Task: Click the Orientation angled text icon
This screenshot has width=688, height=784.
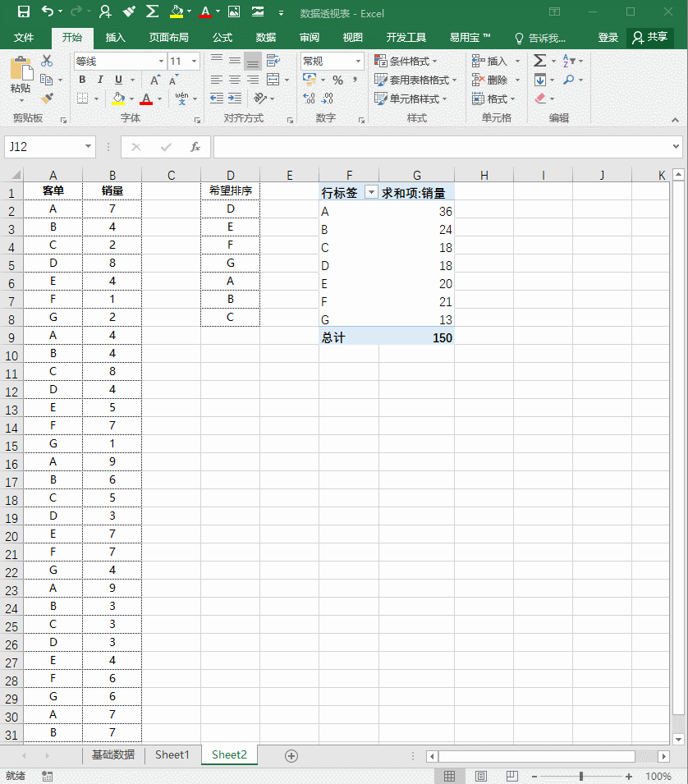Action: [260, 98]
